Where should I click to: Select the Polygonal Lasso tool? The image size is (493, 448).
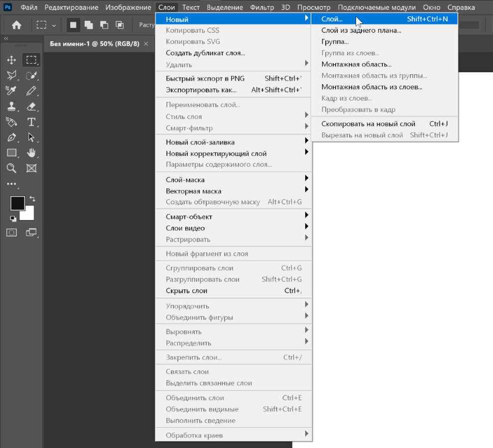coord(11,75)
